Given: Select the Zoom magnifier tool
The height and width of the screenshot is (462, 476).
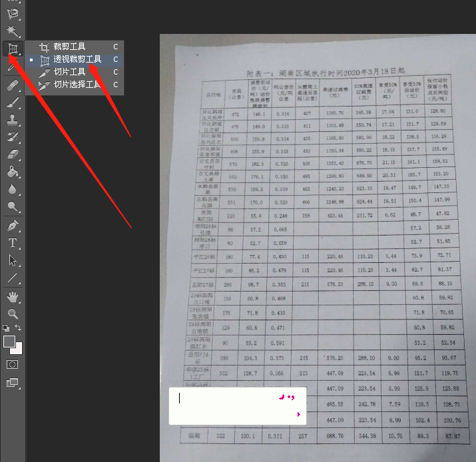Looking at the screenshot, I should pyautogui.click(x=13, y=314).
